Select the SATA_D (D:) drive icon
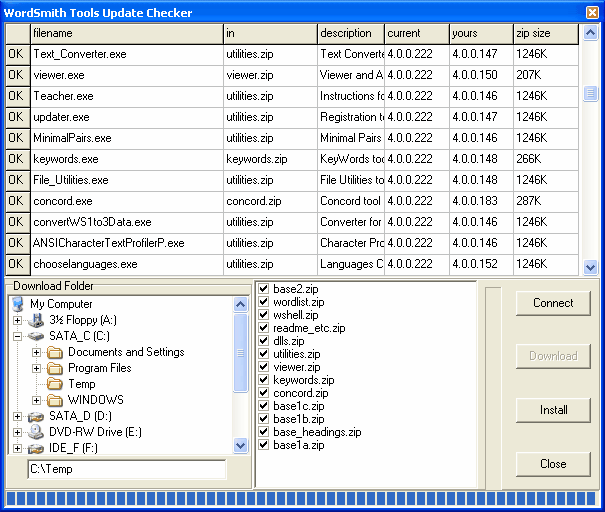This screenshot has width=605, height=512. tap(36, 416)
